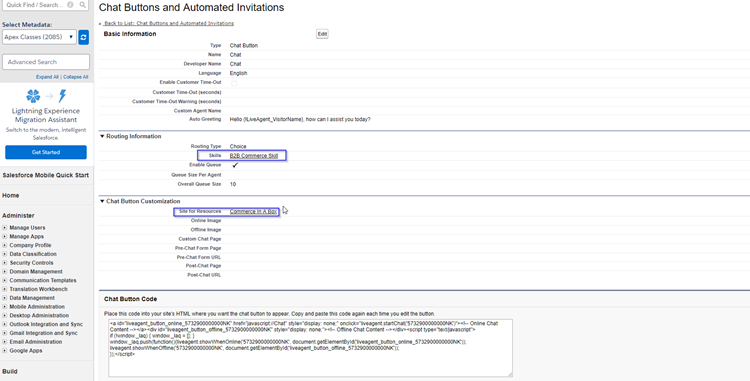This screenshot has height=381, width=750.
Task: Click the Routing Type value Choice
Action: pyautogui.click(x=238, y=146)
